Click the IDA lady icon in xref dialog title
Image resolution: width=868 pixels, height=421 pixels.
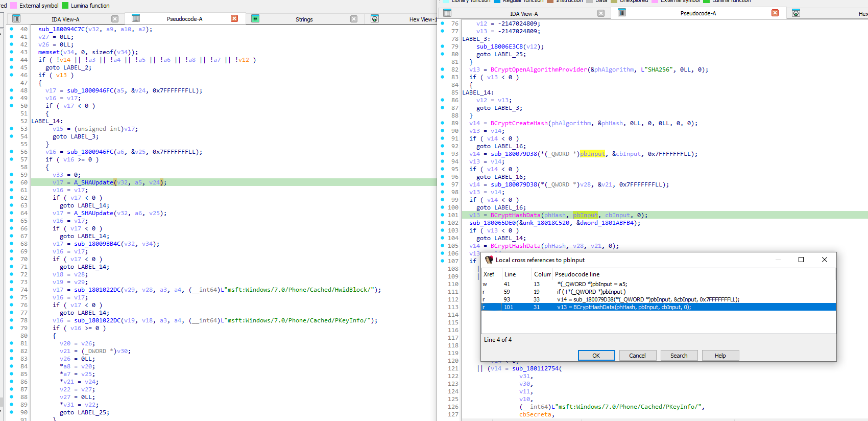489,260
